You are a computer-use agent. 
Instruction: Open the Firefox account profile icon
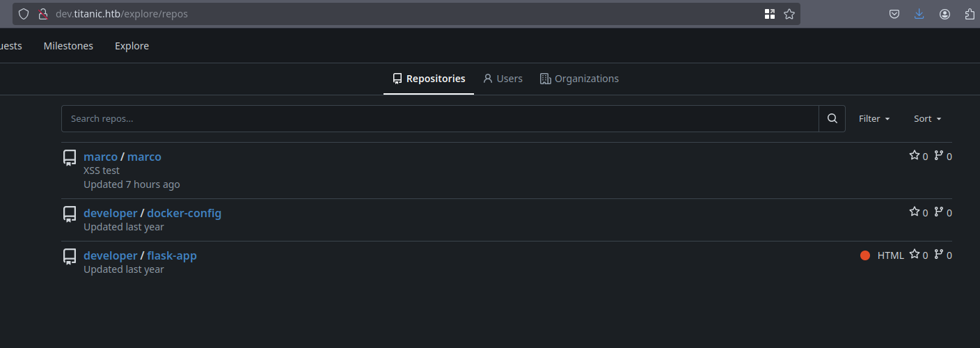click(x=945, y=14)
